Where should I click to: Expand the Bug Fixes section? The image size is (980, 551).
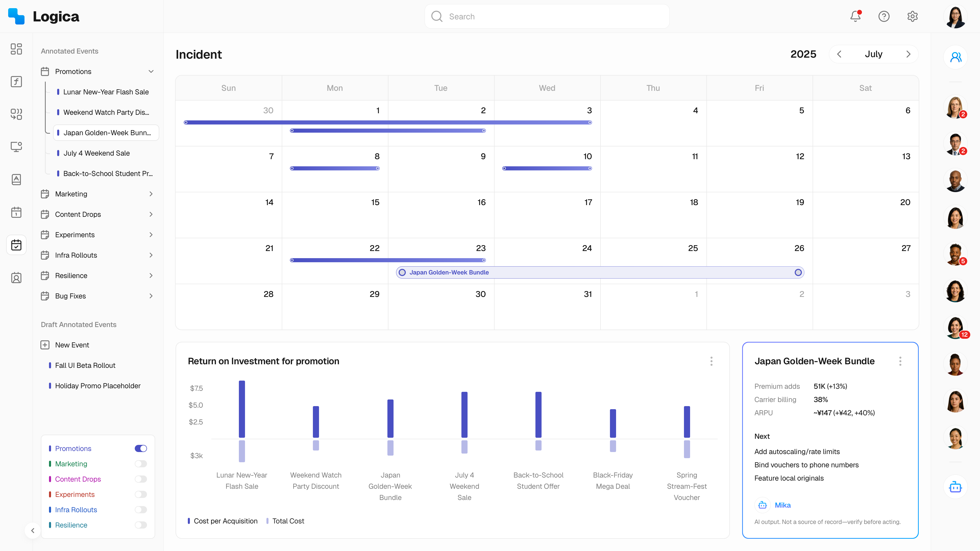coord(151,296)
